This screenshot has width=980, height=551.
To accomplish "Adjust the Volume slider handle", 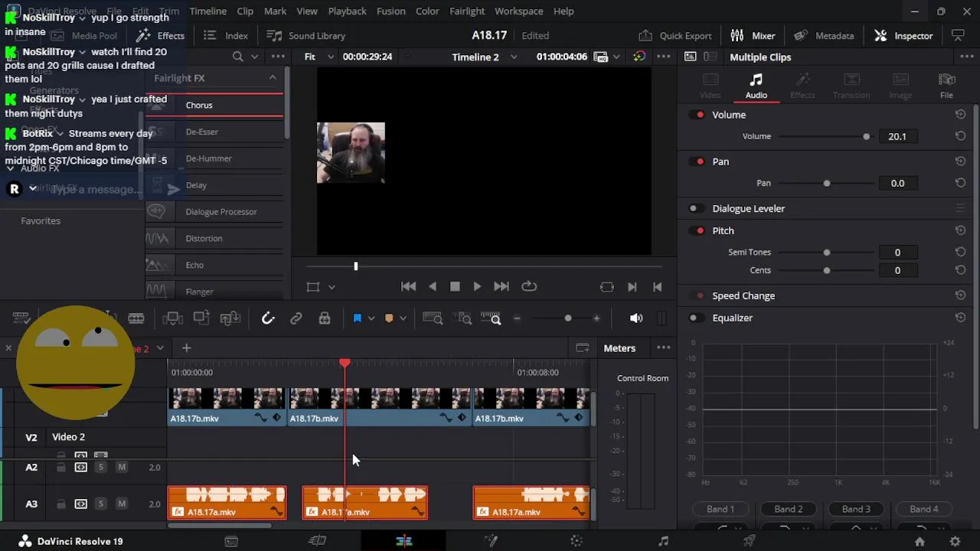I will click(x=866, y=136).
